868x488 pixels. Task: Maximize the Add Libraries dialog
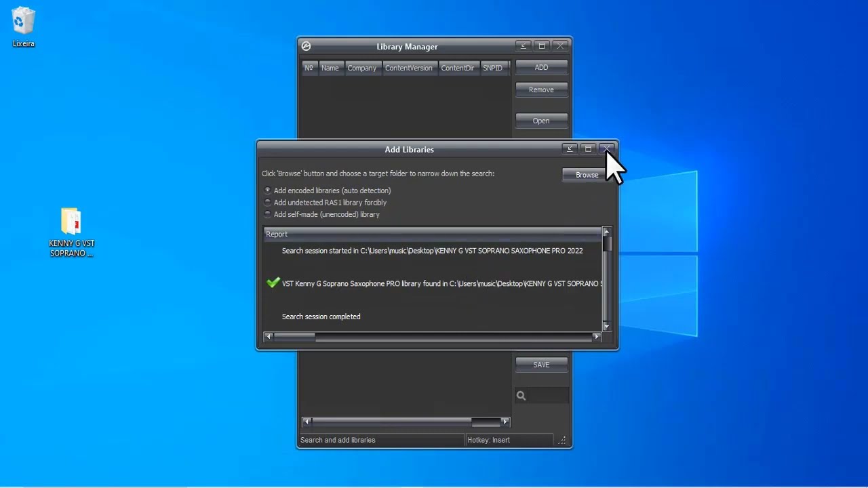588,148
